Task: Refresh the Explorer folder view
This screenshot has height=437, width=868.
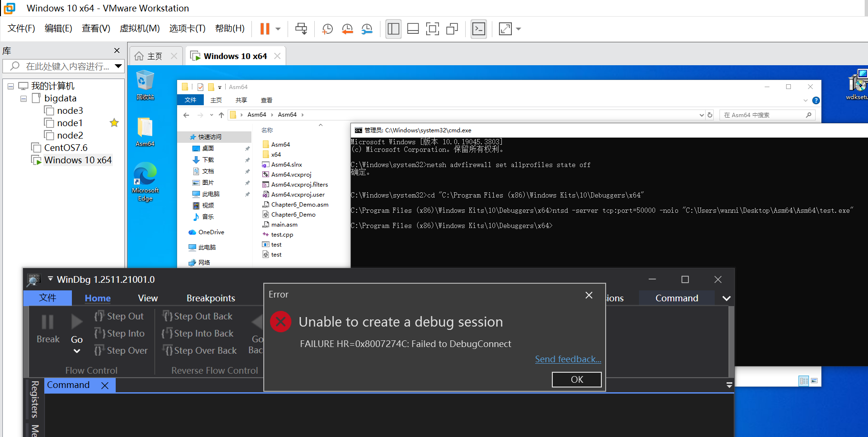Action: [x=710, y=115]
